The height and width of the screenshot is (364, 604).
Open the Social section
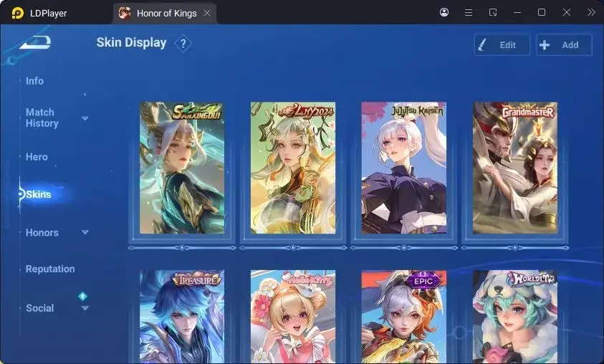(x=39, y=308)
